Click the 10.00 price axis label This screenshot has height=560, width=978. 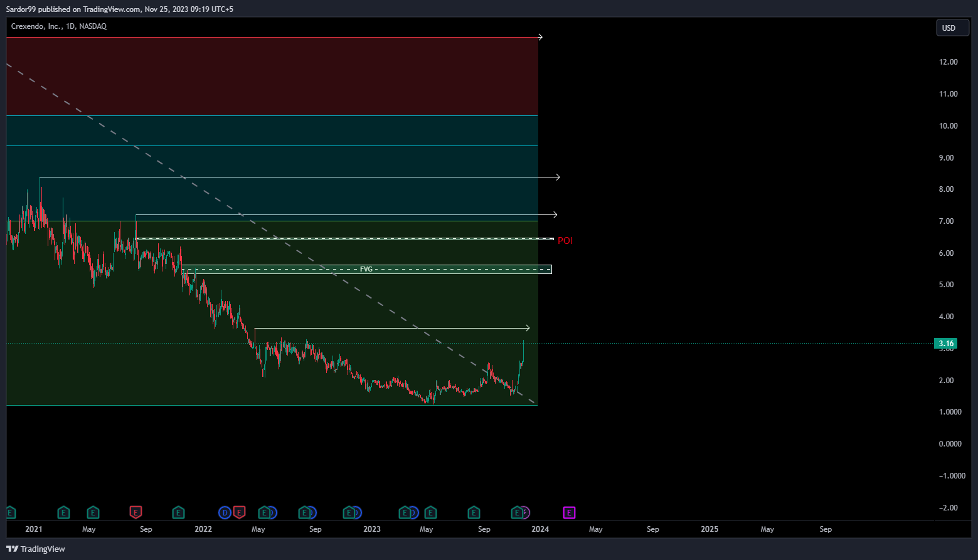point(948,126)
